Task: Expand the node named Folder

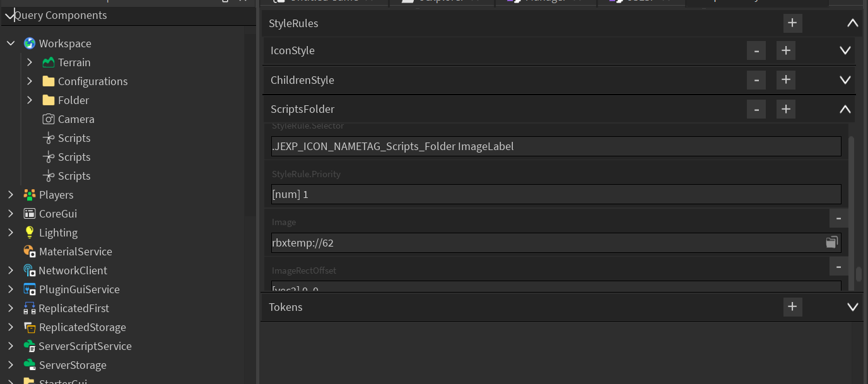Action: pos(30,100)
